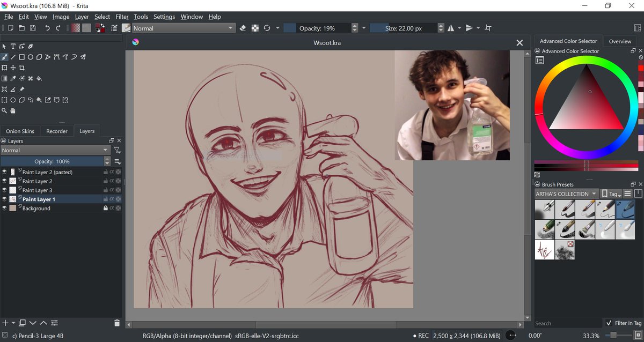The image size is (644, 342).
Task: Select the Text tool in toolbox
Action: [x=13, y=47]
